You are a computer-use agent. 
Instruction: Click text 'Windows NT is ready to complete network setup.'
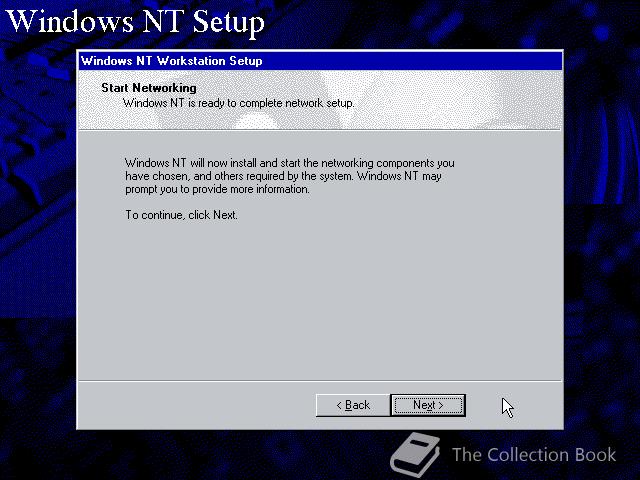coord(239,103)
